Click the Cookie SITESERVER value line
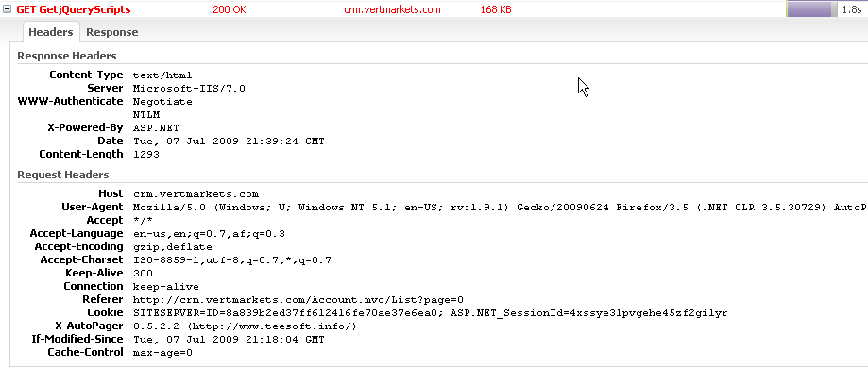Image resolution: width=868 pixels, height=368 pixels. click(430, 313)
